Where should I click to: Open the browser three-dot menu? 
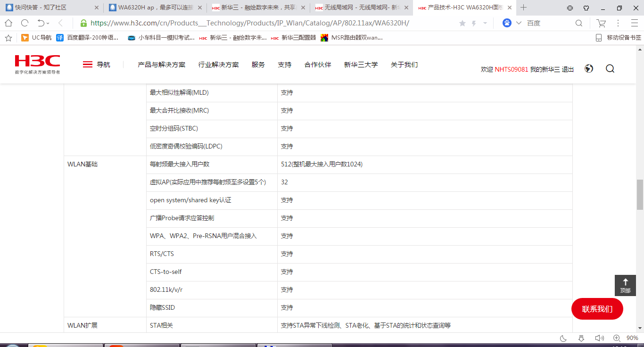(x=618, y=23)
